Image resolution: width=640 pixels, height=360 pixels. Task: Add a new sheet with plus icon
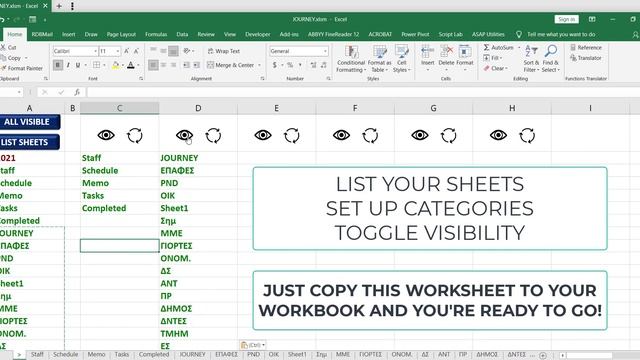tap(543, 356)
